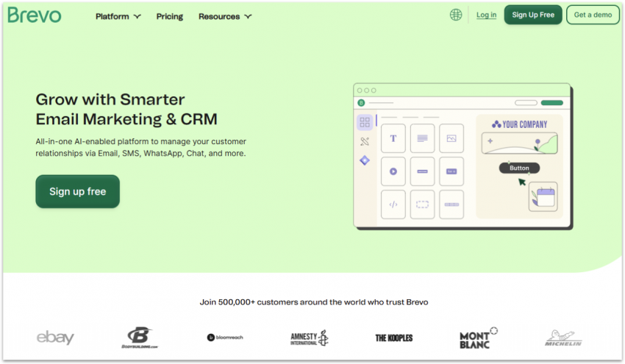
Task: Select the image block icon
Action: tap(451, 138)
